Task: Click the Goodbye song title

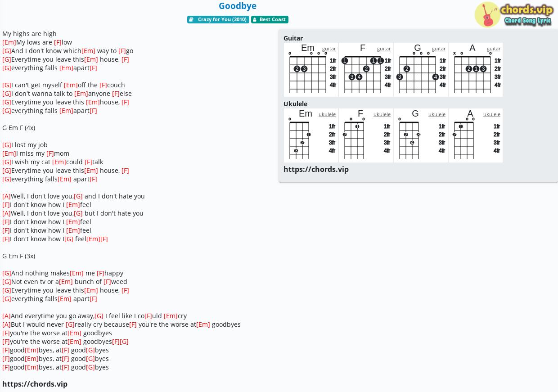Action: click(x=238, y=6)
